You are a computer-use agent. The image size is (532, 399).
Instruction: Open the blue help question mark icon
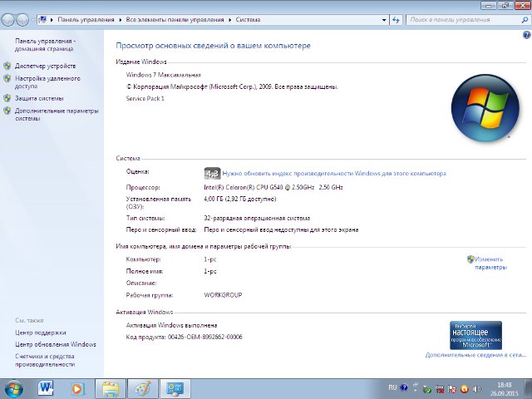coord(526,36)
